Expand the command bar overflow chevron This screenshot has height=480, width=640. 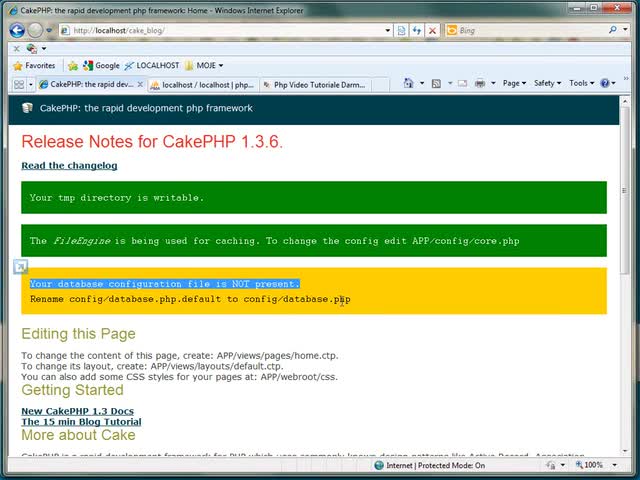point(626,78)
